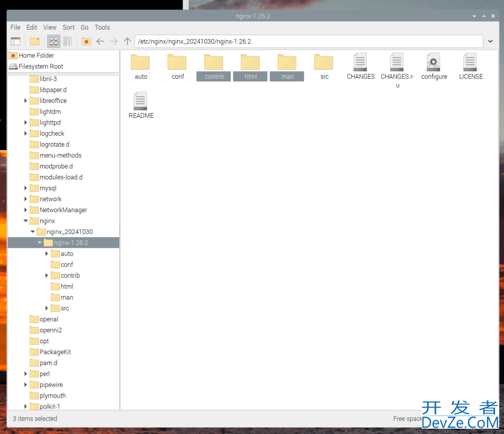Screen dimensions: 504x434
Task: Select plymouth in the directory tree
Action: [47, 396]
